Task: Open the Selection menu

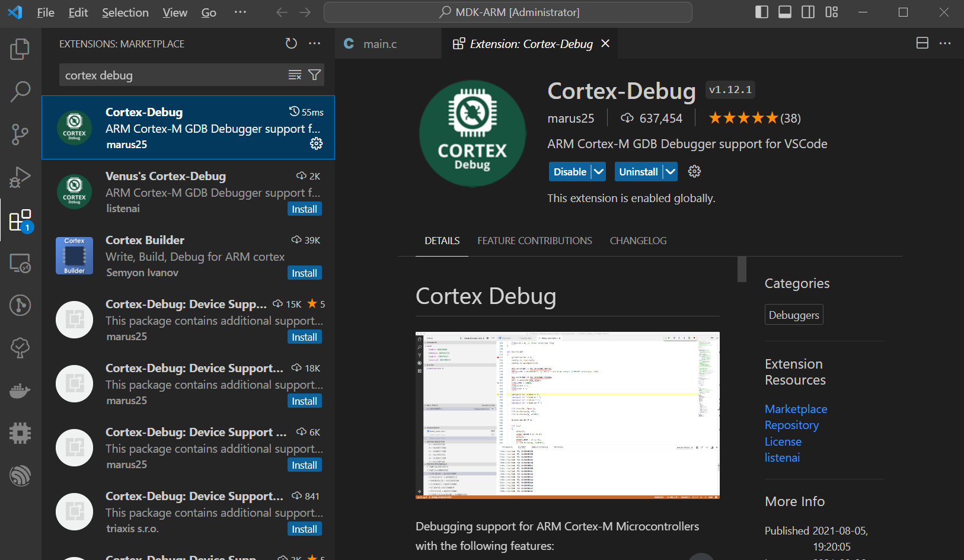Action: click(125, 12)
